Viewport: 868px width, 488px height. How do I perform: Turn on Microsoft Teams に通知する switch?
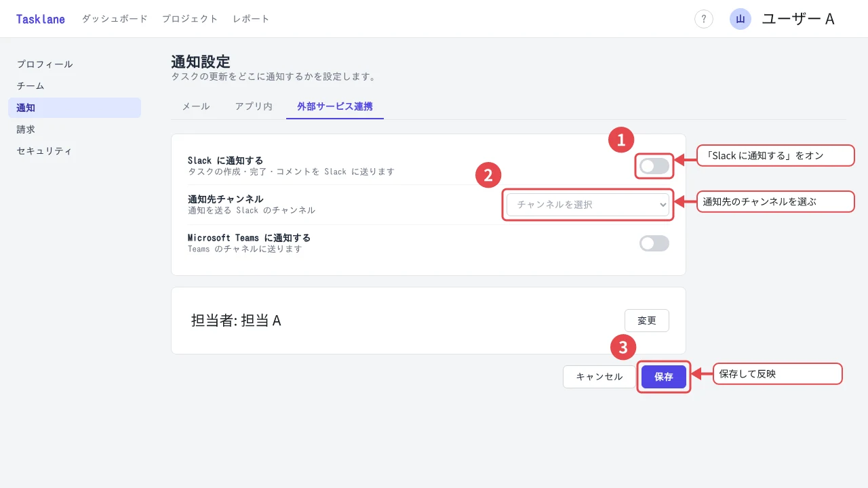coord(654,243)
